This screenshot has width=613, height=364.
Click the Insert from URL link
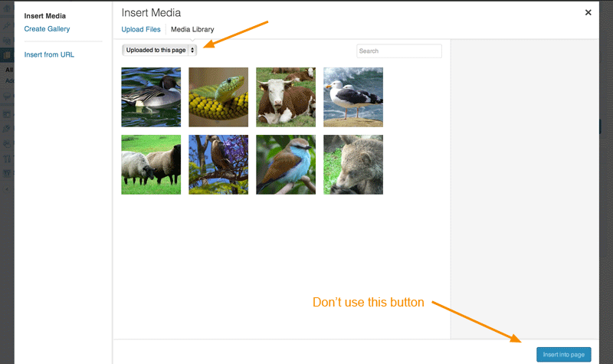click(x=49, y=54)
